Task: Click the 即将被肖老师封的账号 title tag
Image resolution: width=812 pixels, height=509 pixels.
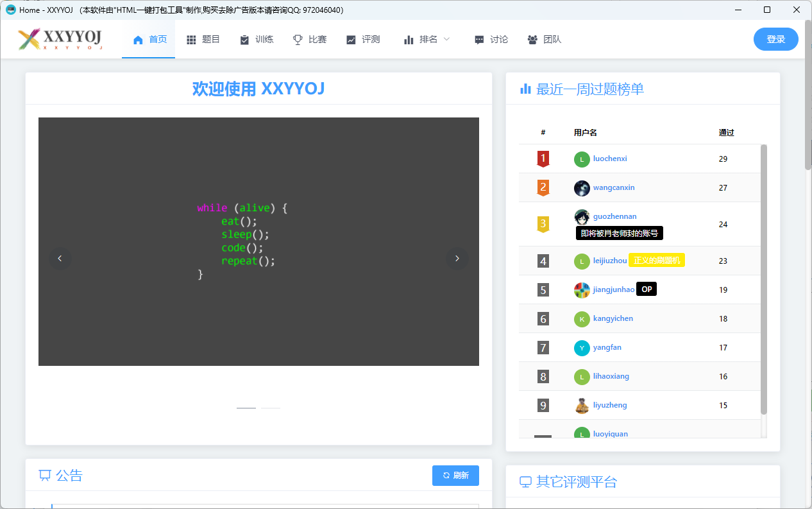Action: tap(620, 234)
